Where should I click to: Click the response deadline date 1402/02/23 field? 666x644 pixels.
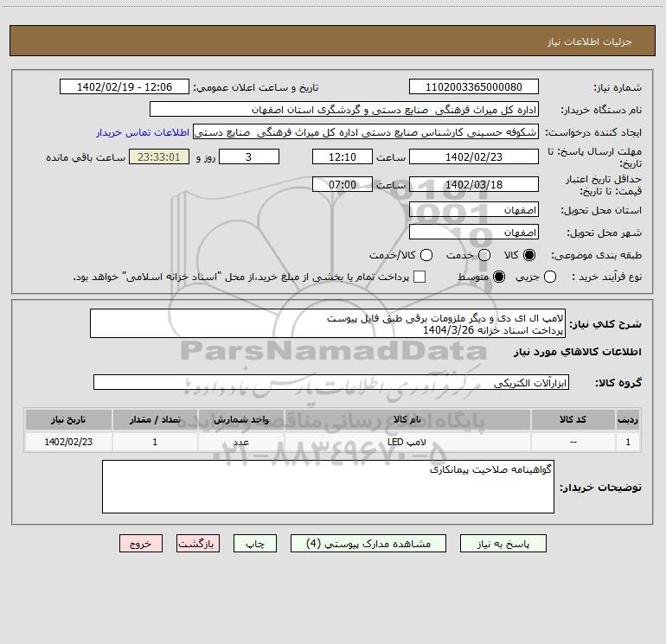474,156
